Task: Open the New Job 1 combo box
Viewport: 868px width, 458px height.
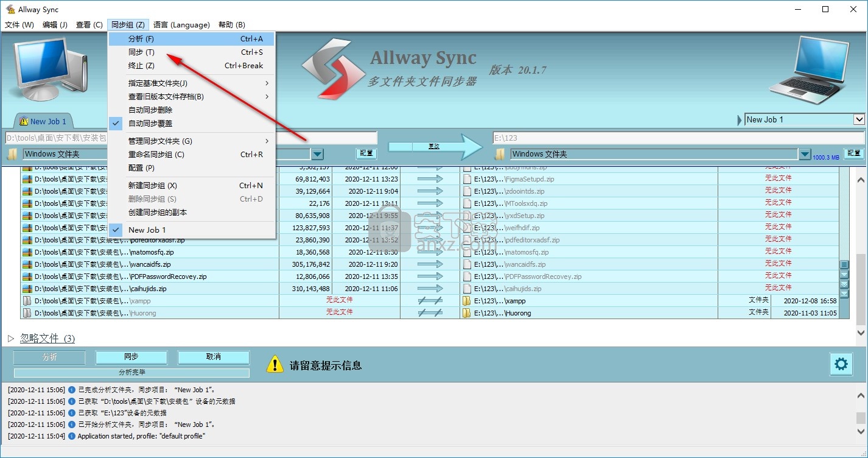Action: (805, 119)
